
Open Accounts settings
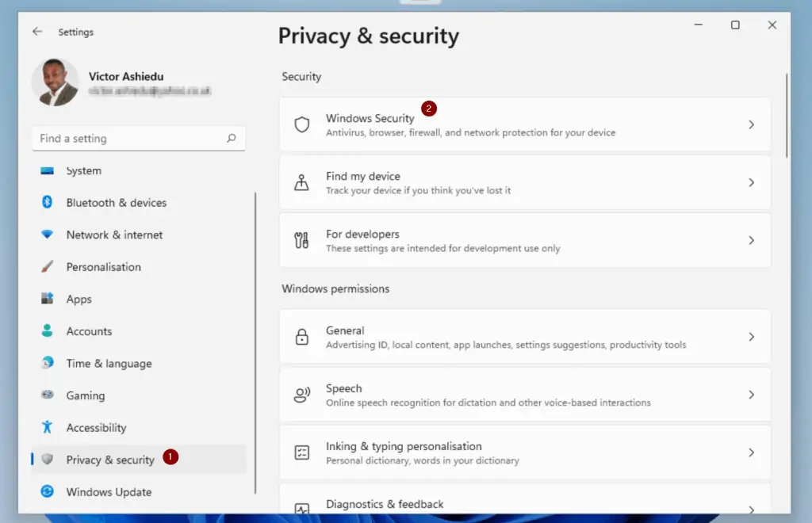click(x=139, y=331)
